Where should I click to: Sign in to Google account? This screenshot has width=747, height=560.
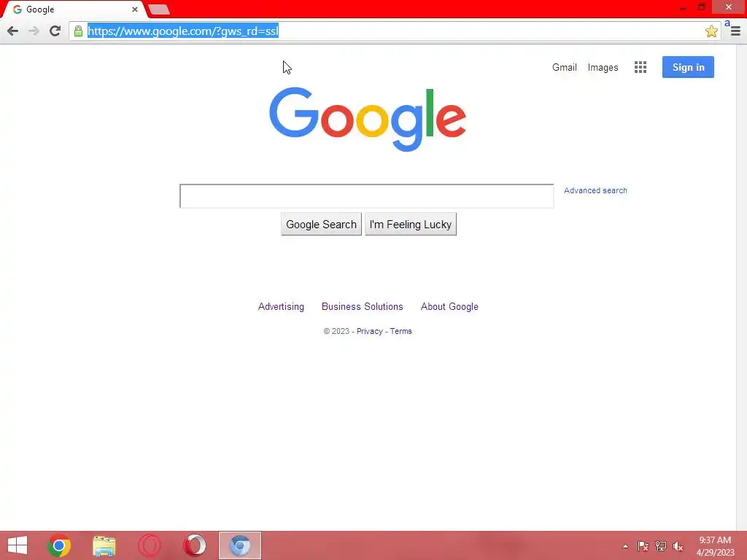tap(688, 67)
